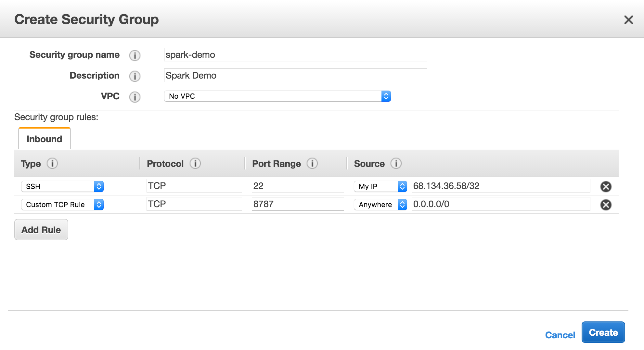
Task: Click the Description info icon
Action: tap(135, 76)
